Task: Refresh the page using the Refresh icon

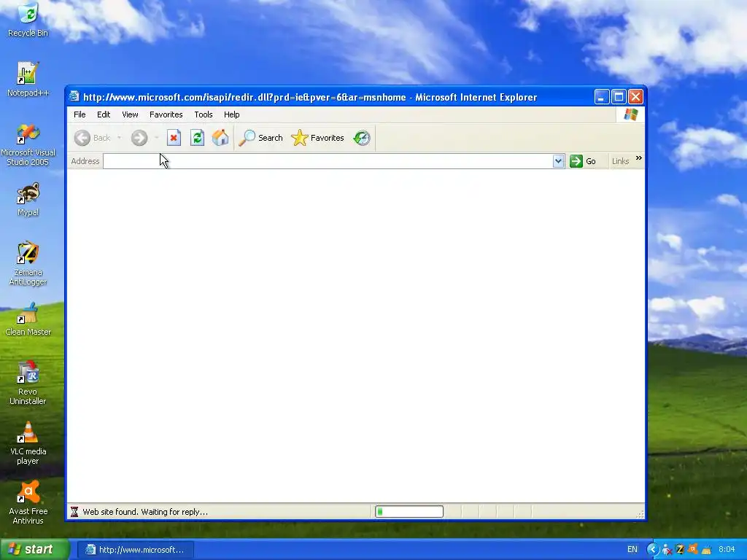Action: pyautogui.click(x=197, y=138)
